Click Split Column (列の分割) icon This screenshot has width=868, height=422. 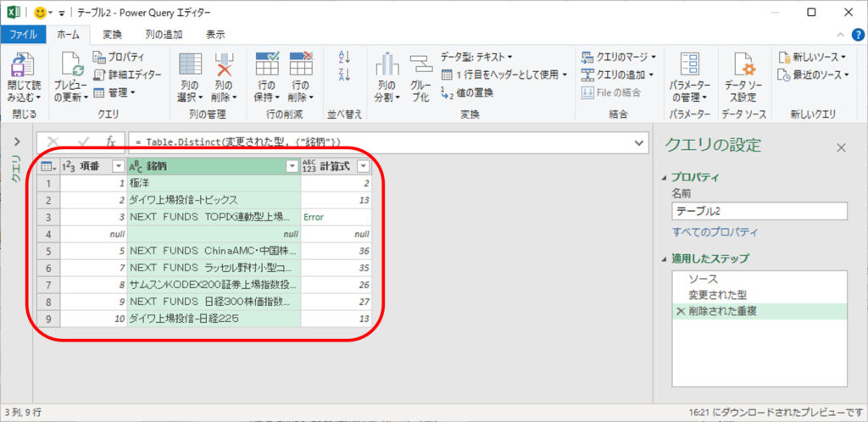click(x=387, y=65)
